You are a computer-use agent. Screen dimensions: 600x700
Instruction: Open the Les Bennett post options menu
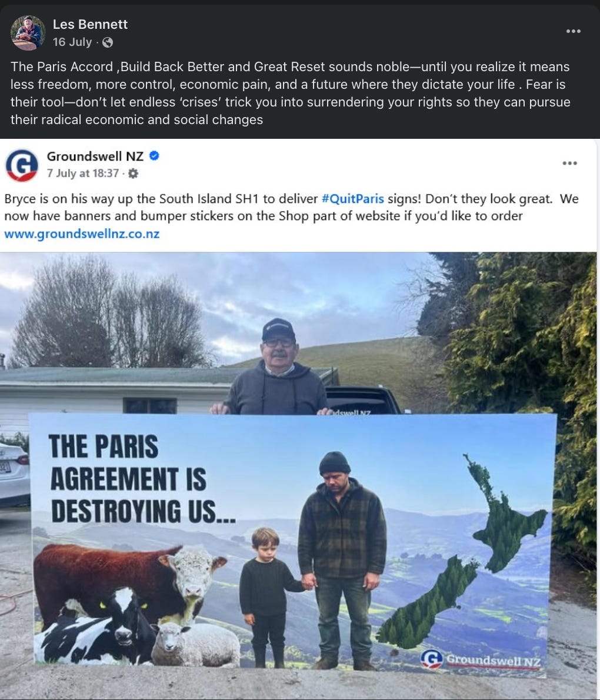573,31
